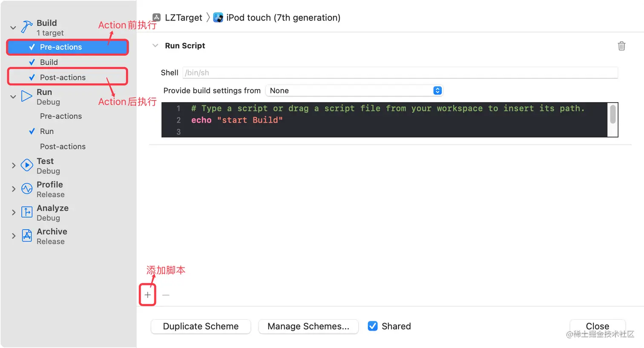The width and height of the screenshot is (644, 348).
Task: Click the Profile waveform icon
Action: 27,189
